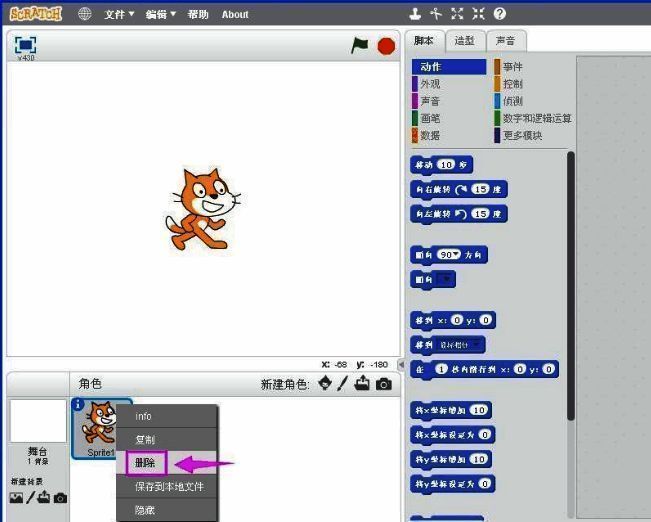Select the 事件 block category
651x522 pixels.
click(512, 67)
